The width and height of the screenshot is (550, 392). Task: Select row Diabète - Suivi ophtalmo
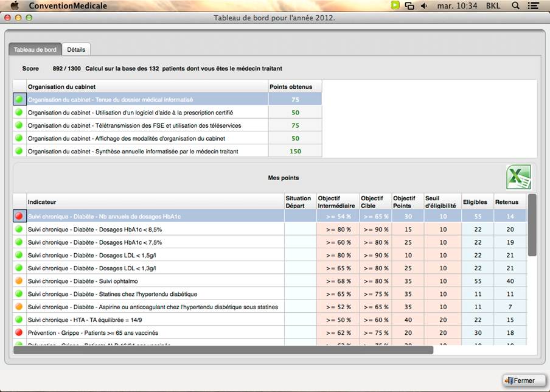(270, 281)
